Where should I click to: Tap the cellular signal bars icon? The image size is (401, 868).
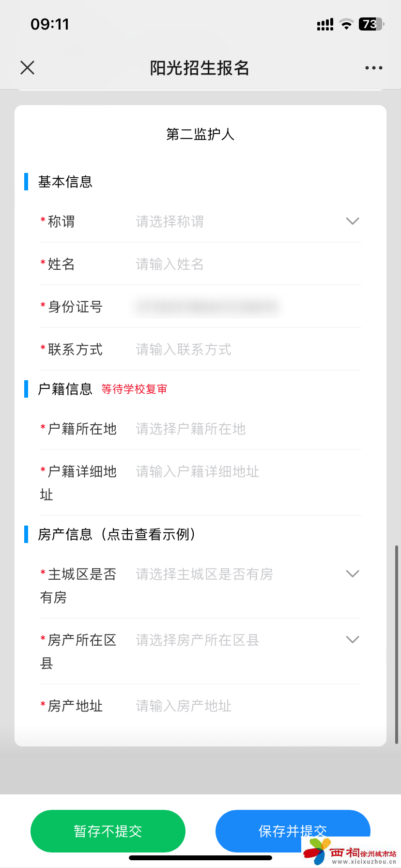point(325,24)
